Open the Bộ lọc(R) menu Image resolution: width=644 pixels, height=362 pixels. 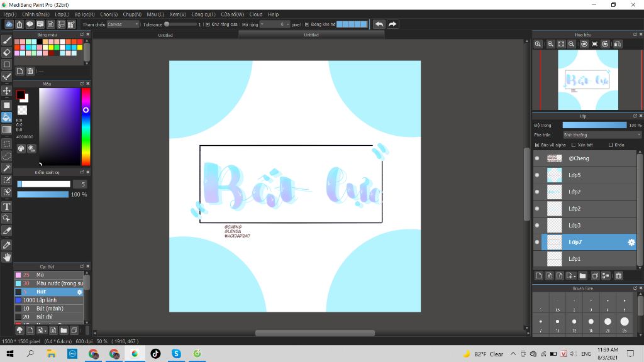85,14
